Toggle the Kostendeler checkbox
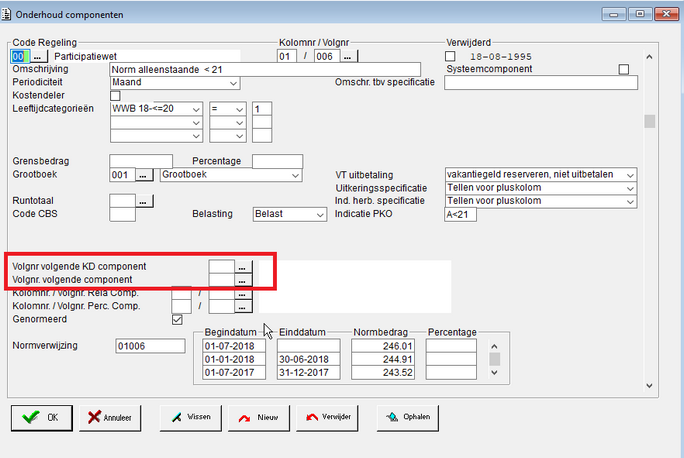 coord(115,96)
